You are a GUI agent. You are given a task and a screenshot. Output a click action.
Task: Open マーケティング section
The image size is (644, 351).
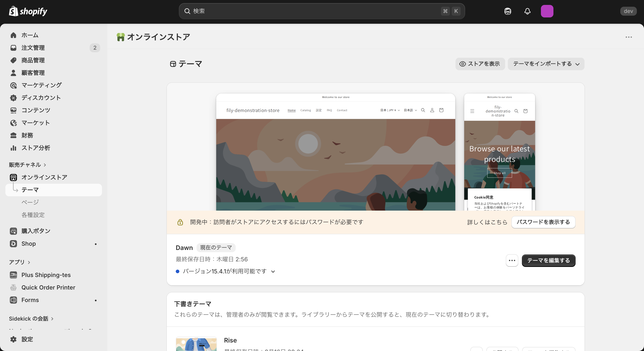41,85
